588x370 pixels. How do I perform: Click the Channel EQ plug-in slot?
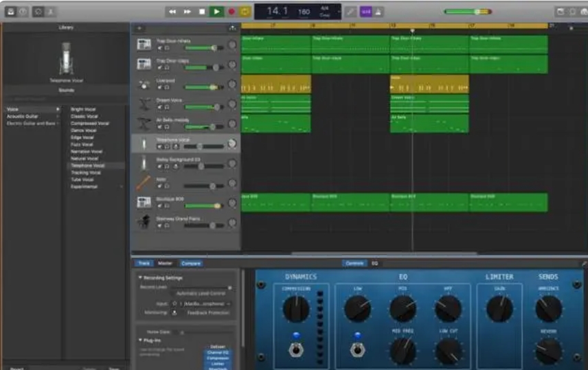[x=218, y=352]
